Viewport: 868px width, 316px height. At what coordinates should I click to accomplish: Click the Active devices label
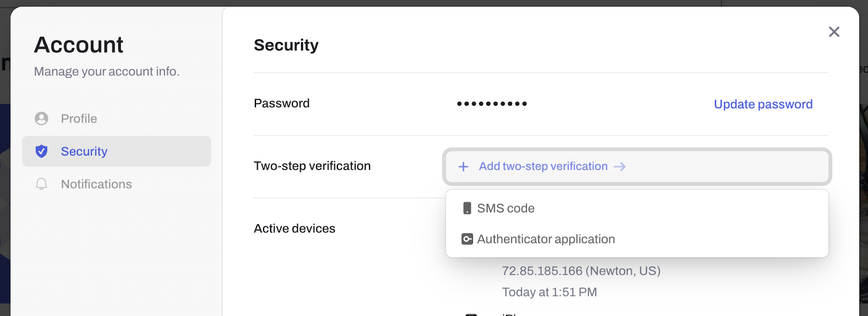295,229
